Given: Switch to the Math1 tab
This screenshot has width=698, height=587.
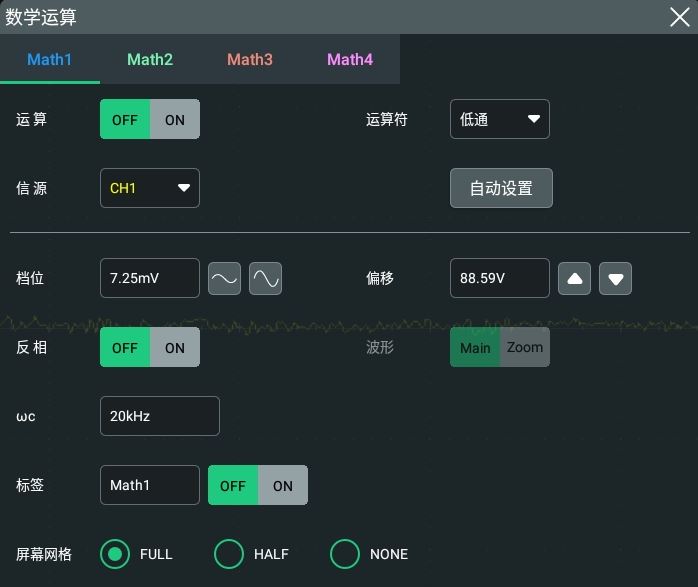Looking at the screenshot, I should (49, 59).
